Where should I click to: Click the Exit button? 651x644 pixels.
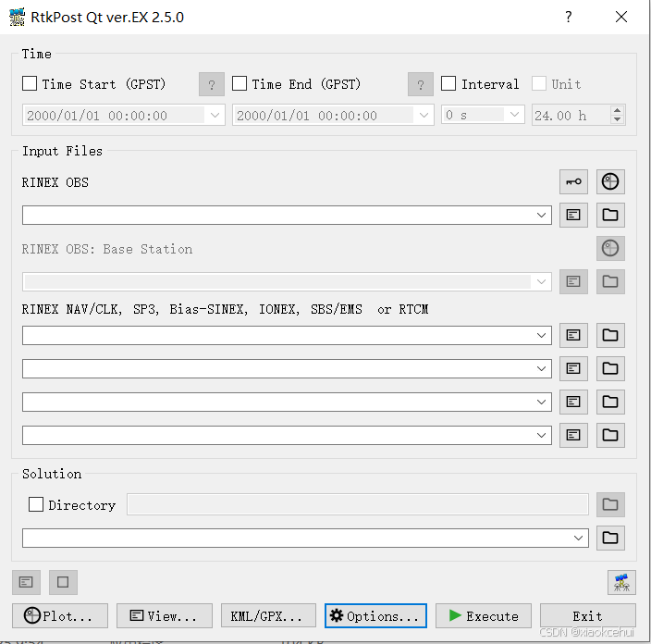pyautogui.click(x=588, y=615)
